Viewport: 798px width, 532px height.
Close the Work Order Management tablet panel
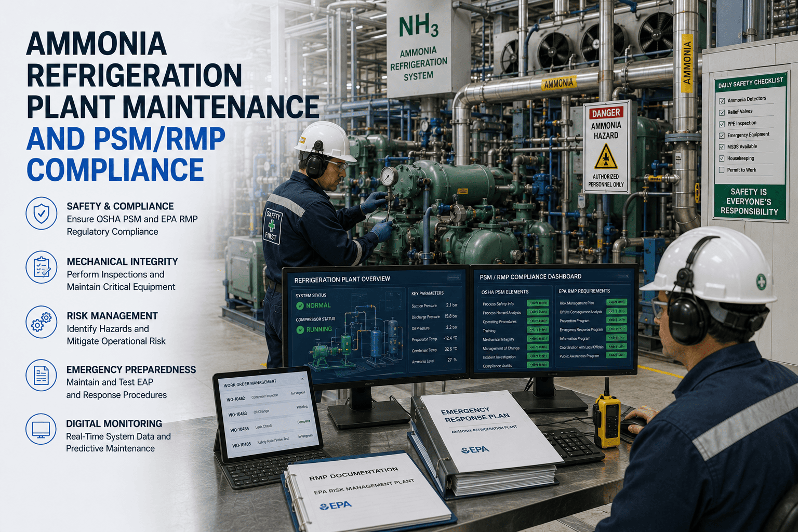[303, 379]
